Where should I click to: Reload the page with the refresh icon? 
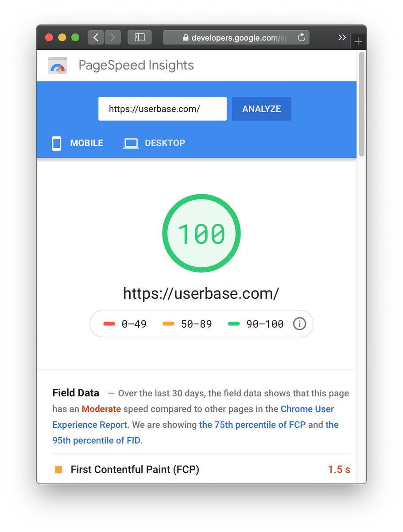click(302, 38)
